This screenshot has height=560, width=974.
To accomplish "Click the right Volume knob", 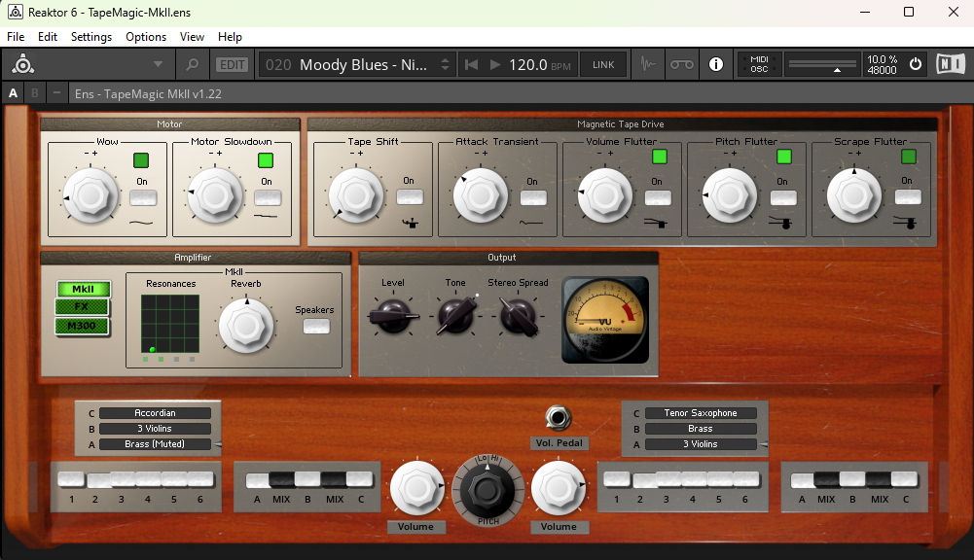I will point(559,488).
